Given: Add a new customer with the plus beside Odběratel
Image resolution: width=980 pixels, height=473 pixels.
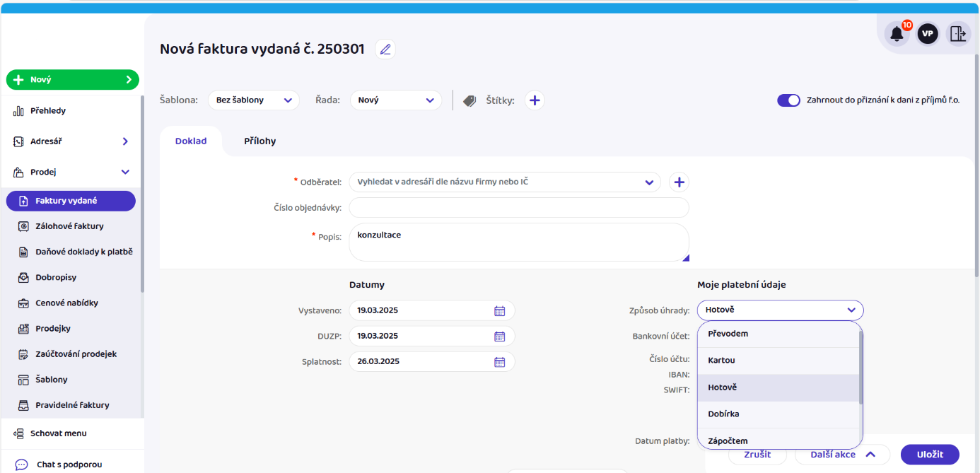Looking at the screenshot, I should [679, 182].
